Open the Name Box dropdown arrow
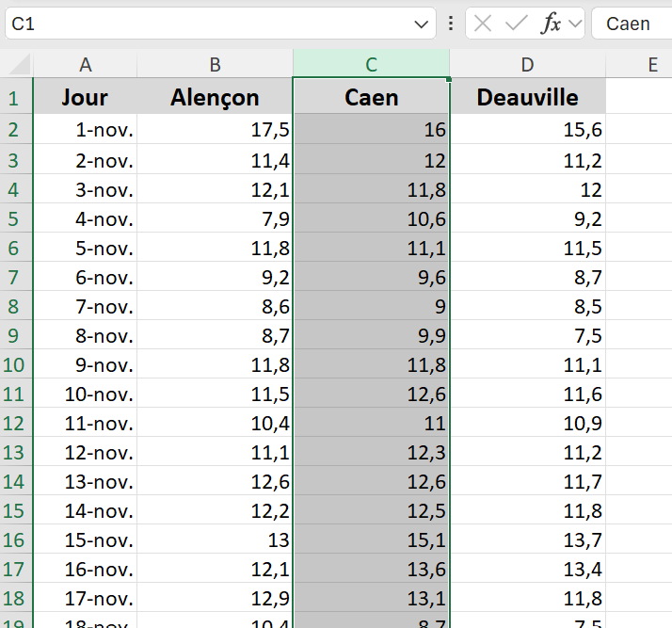The image size is (672, 628). pos(422,24)
